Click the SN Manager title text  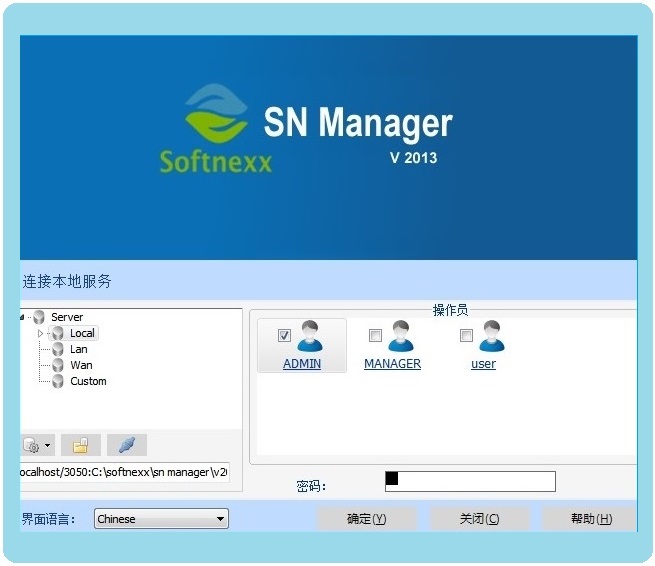click(x=358, y=123)
